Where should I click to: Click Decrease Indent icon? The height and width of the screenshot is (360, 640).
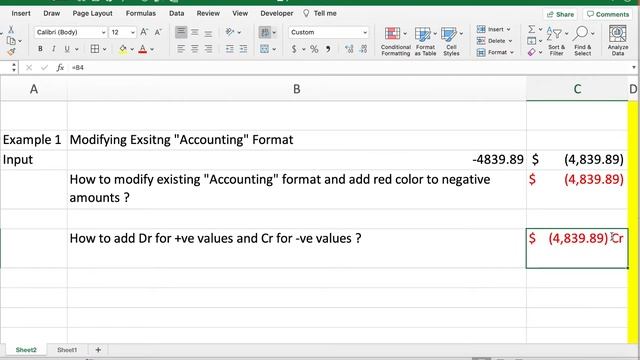click(230, 49)
